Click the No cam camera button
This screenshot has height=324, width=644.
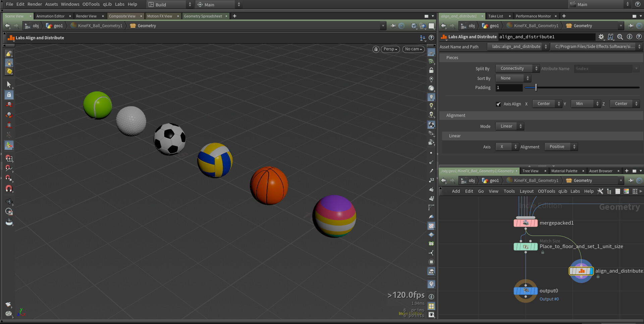tap(413, 49)
